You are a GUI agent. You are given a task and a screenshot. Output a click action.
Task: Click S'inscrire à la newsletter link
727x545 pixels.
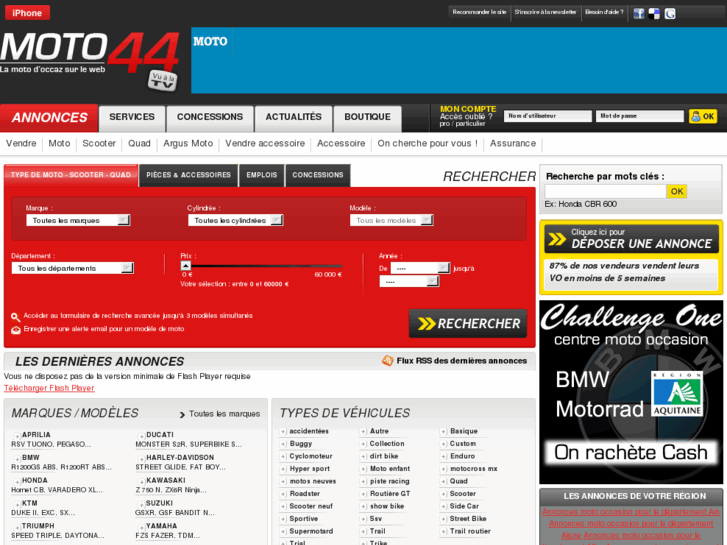tap(545, 12)
